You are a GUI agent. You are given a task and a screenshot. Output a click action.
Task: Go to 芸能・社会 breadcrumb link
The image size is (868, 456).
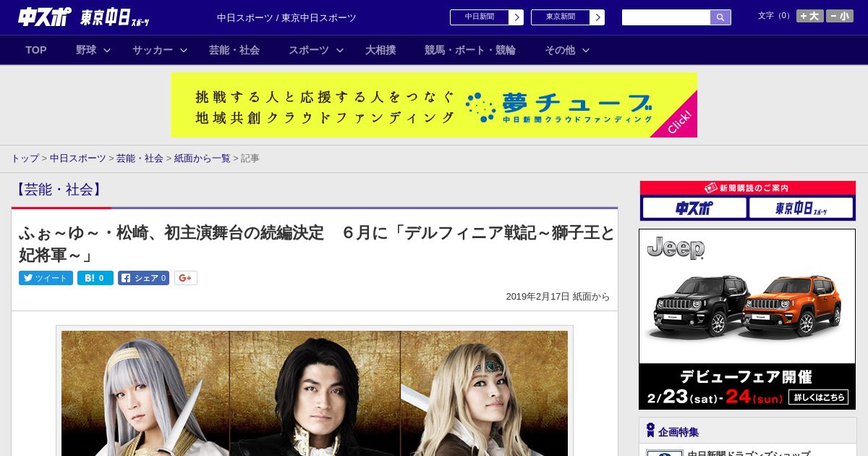(x=140, y=158)
